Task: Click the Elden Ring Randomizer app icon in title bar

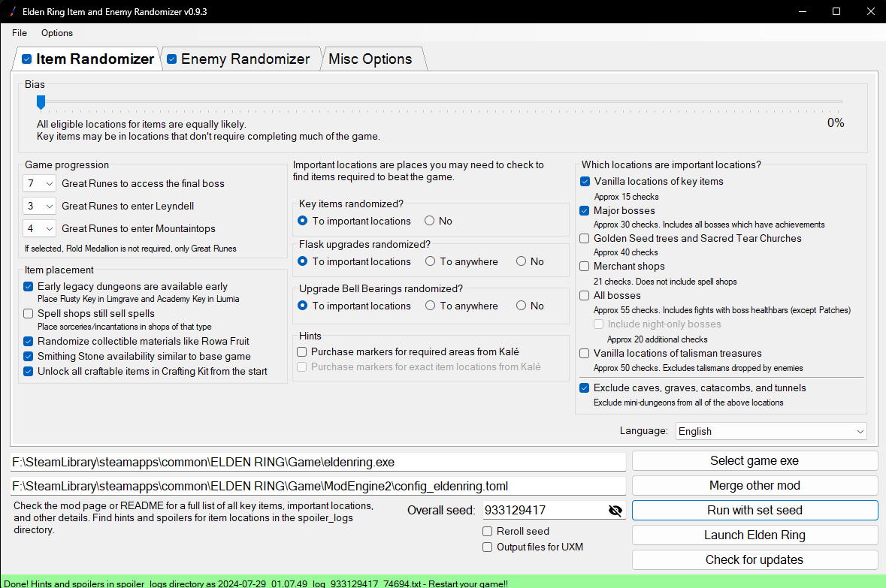Action: point(13,11)
